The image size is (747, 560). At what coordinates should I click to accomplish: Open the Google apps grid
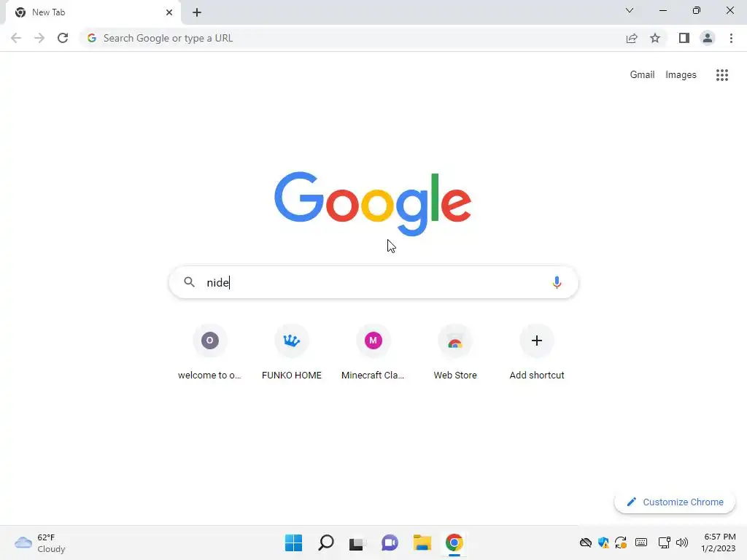pyautogui.click(x=722, y=75)
